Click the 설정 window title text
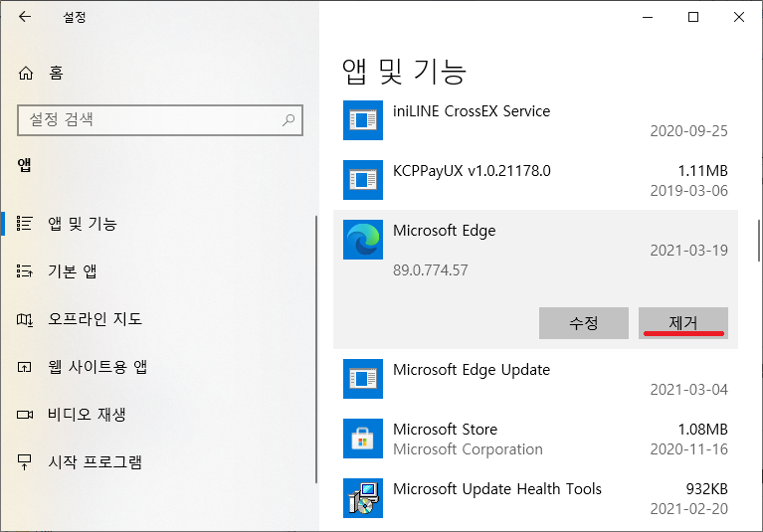This screenshot has height=532, width=763. coord(75,18)
